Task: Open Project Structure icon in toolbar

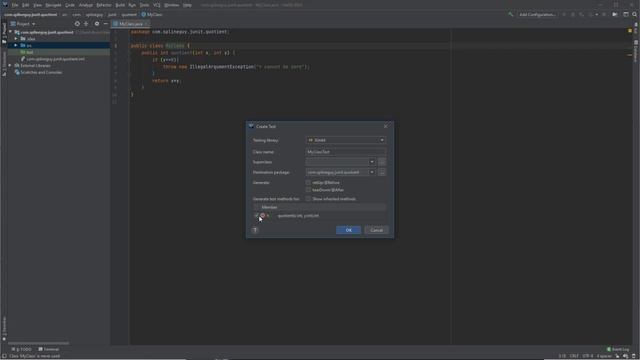Action: (x=626, y=14)
